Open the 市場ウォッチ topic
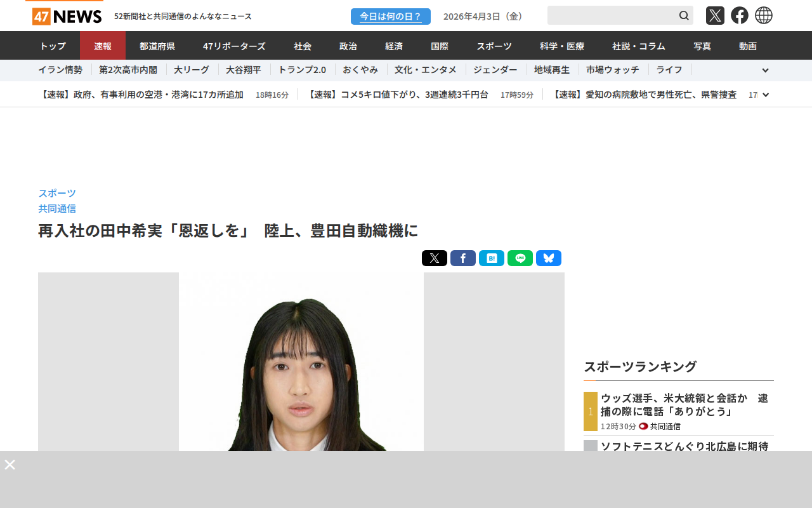812x508 pixels. pos(613,70)
